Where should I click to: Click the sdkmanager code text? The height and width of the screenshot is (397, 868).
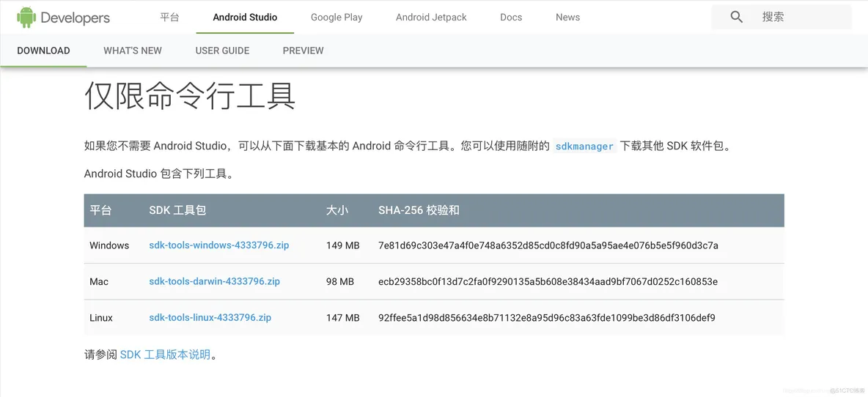pos(584,146)
